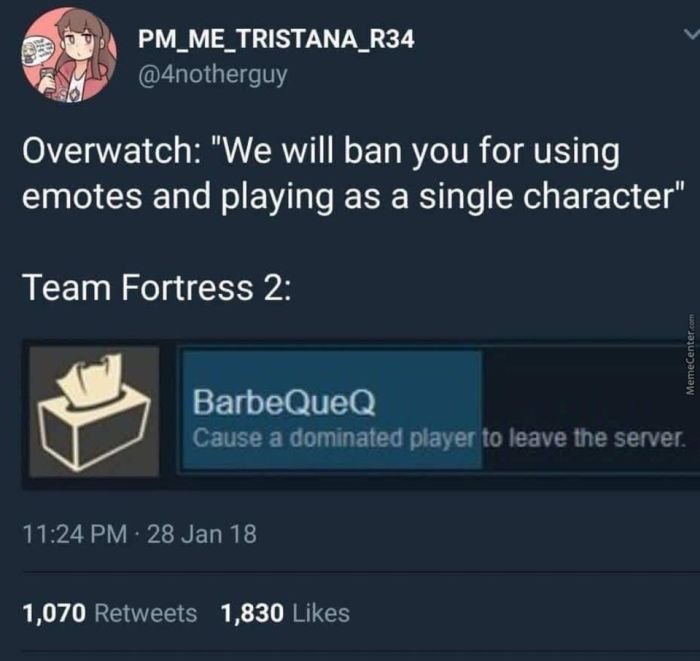Click the achievement description about dominated player
700x661 pixels.
438,438
